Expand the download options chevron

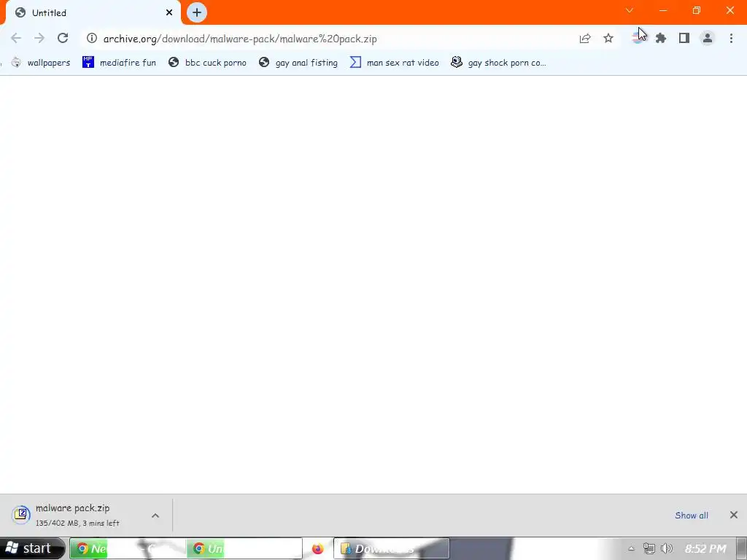click(155, 516)
